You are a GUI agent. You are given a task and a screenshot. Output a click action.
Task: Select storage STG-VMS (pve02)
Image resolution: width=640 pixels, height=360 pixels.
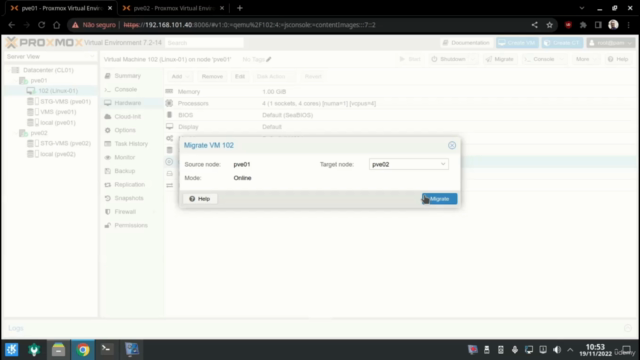coord(65,143)
